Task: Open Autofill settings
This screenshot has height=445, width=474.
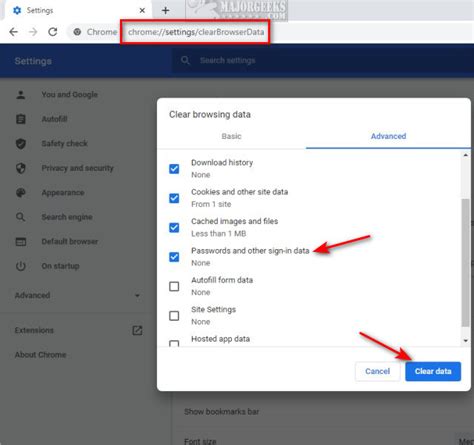Action: click(55, 119)
